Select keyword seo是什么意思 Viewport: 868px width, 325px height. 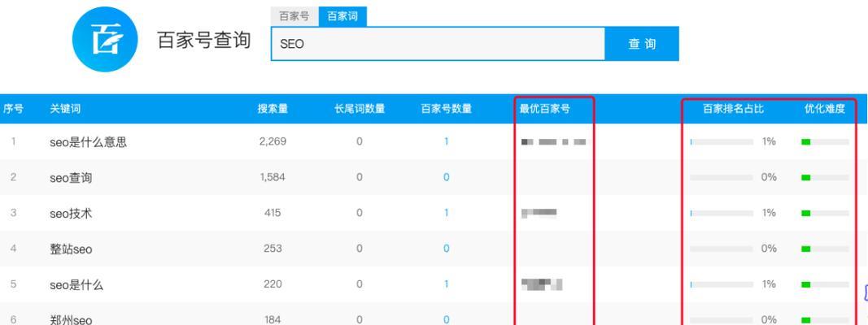(88, 142)
